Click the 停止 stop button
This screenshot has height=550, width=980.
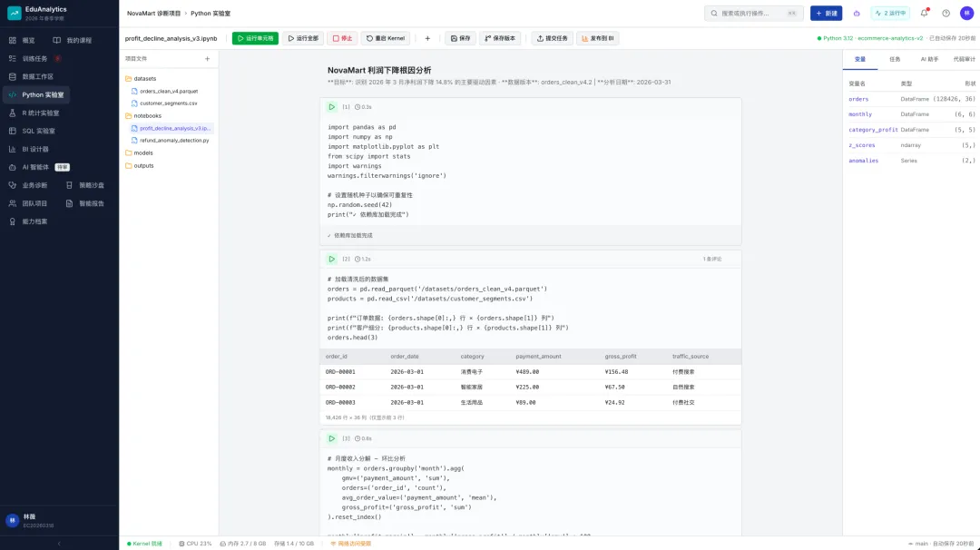342,38
